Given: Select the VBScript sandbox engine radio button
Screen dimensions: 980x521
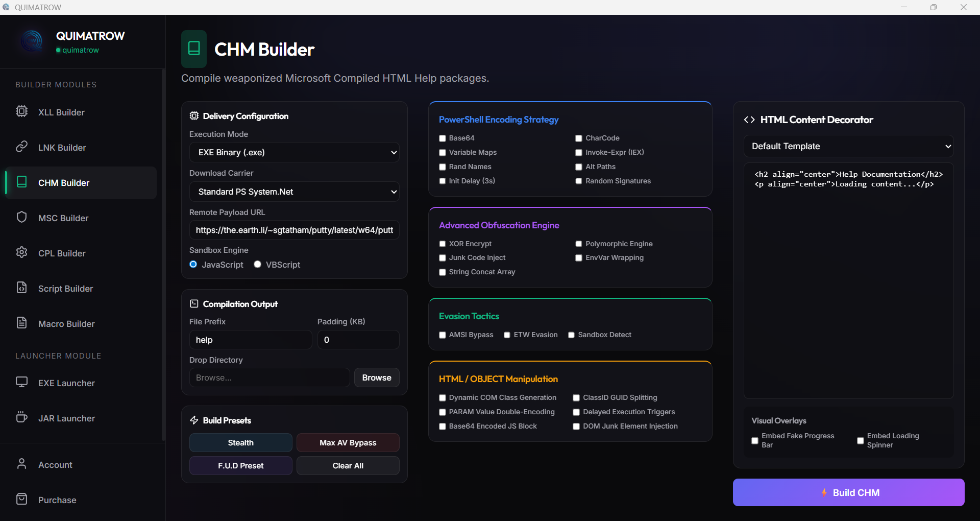Looking at the screenshot, I should (x=258, y=265).
